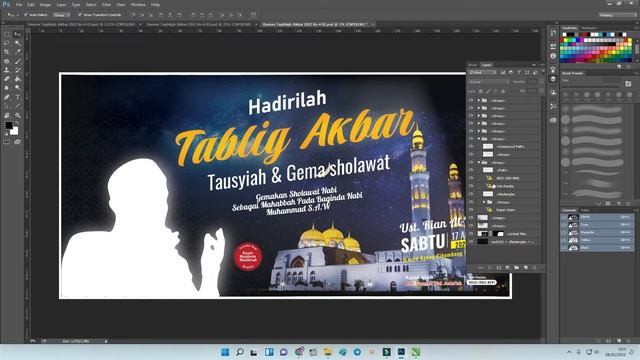
Task: Switch to the Navigator tab beside Swatches
Action: (x=589, y=28)
